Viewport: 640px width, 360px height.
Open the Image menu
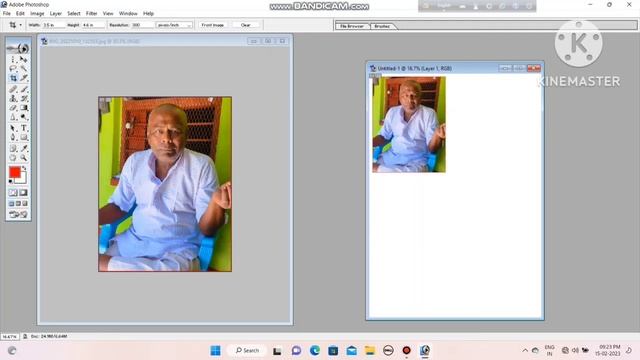pyautogui.click(x=37, y=13)
